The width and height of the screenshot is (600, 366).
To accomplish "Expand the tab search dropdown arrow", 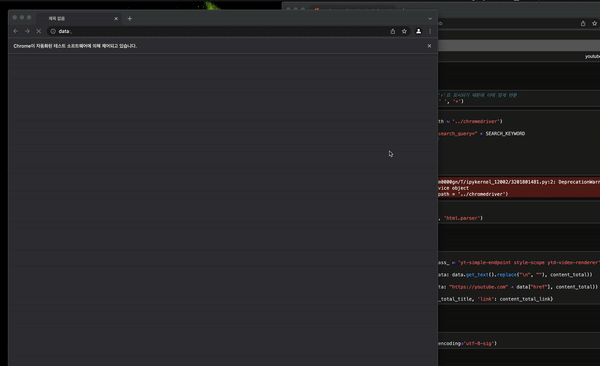I will pyautogui.click(x=430, y=18).
